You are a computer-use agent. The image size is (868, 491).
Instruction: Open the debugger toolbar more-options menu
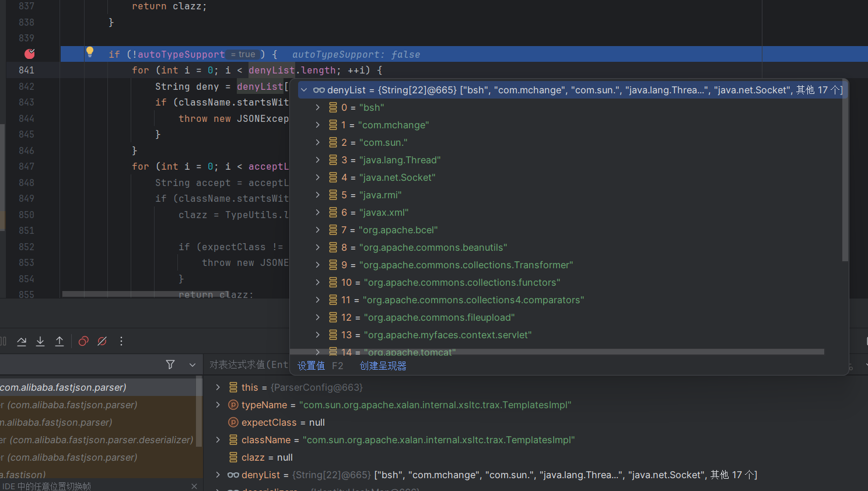121,341
